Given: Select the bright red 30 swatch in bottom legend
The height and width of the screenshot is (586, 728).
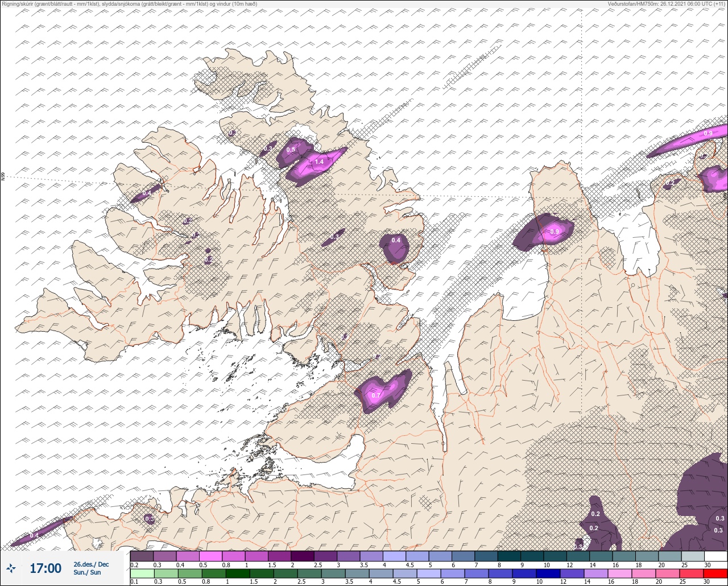Looking at the screenshot, I should click(x=715, y=573).
